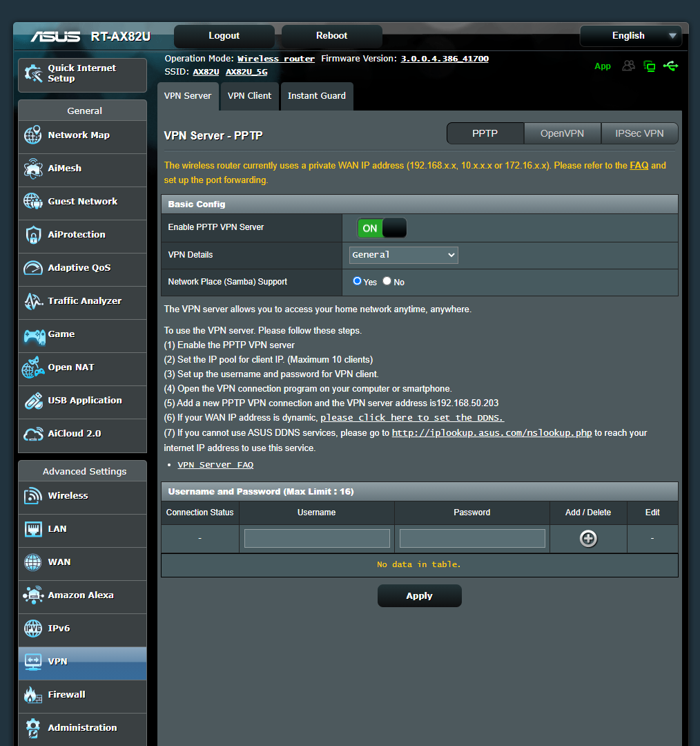Open Quick Internet Setup icon
This screenshot has height=746, width=700.
(33, 73)
